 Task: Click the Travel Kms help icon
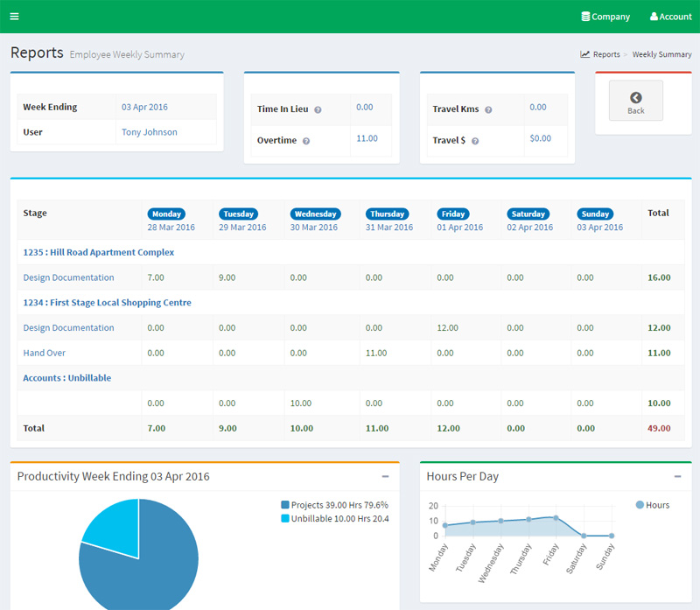(x=487, y=107)
